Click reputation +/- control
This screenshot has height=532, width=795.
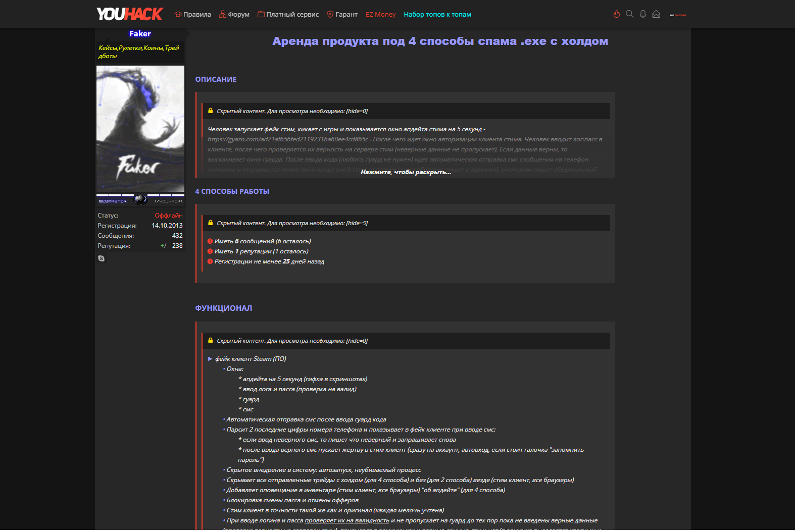click(164, 246)
